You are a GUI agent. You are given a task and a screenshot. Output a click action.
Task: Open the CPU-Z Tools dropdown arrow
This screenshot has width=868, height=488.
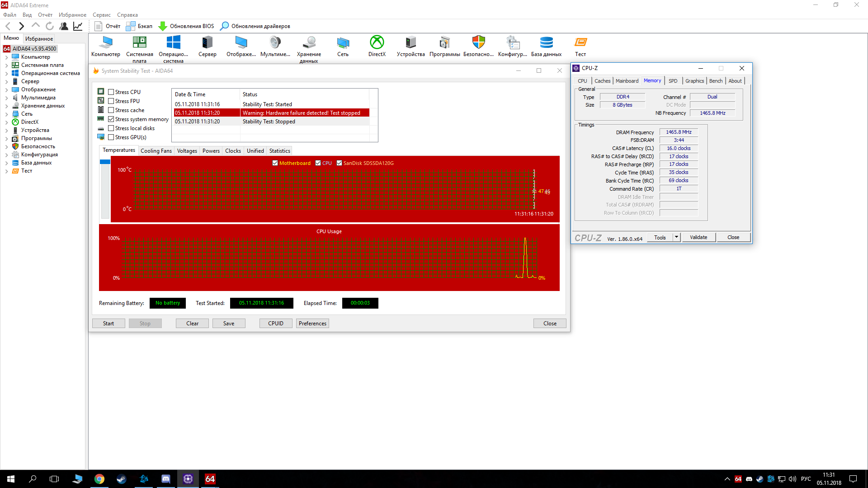pyautogui.click(x=676, y=237)
